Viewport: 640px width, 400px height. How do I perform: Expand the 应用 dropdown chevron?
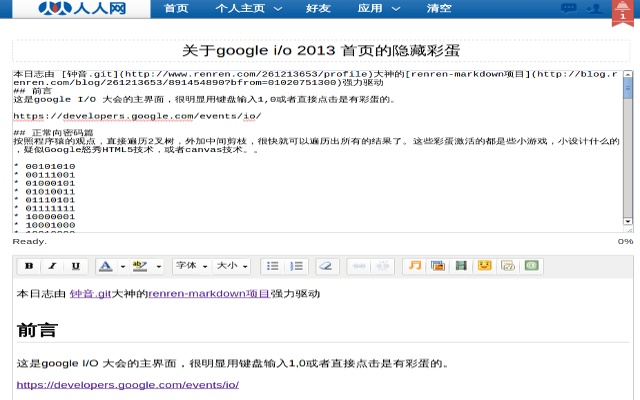[396, 9]
